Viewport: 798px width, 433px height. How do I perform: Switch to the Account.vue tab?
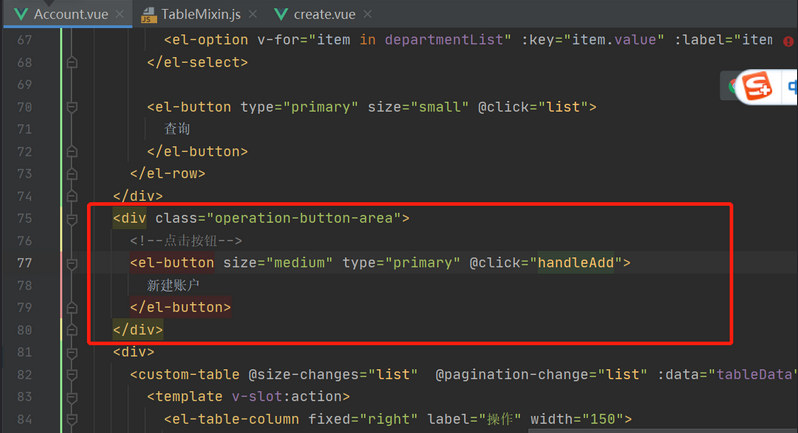(71, 14)
